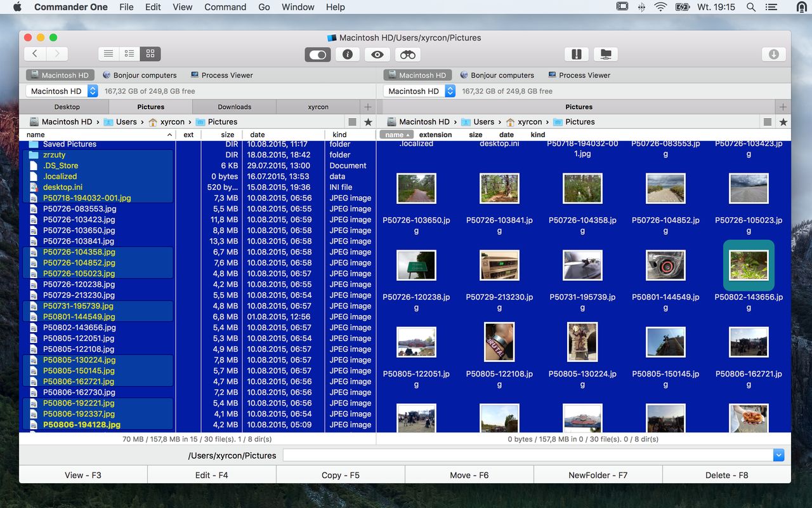Navigate back with the left arrow
This screenshot has height=508, width=812.
(x=36, y=54)
